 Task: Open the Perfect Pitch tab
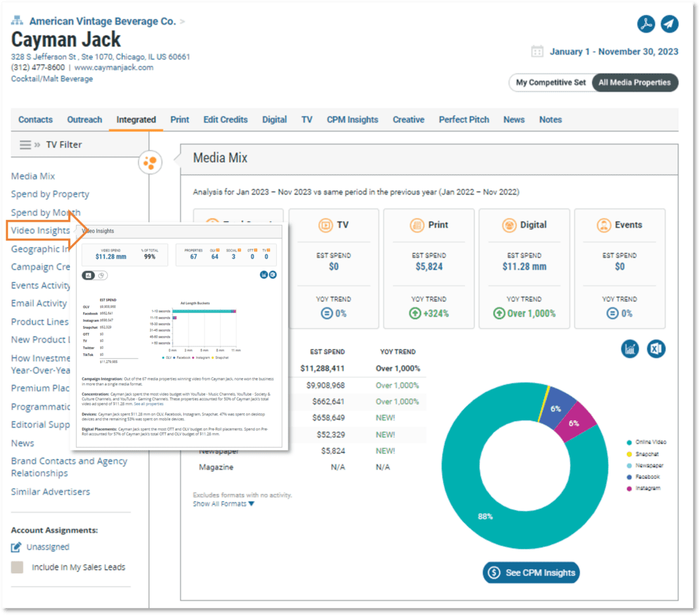464,120
